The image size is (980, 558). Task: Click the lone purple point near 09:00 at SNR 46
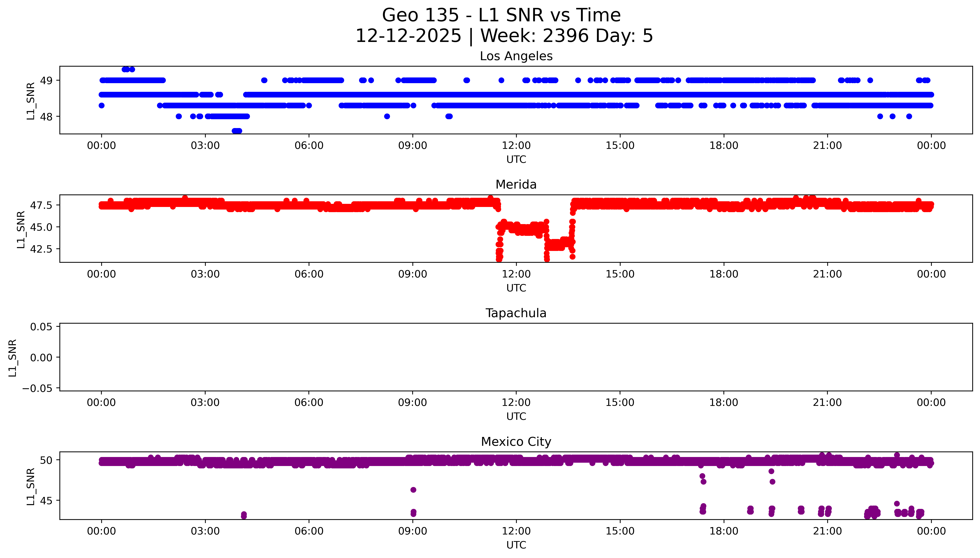(x=413, y=490)
